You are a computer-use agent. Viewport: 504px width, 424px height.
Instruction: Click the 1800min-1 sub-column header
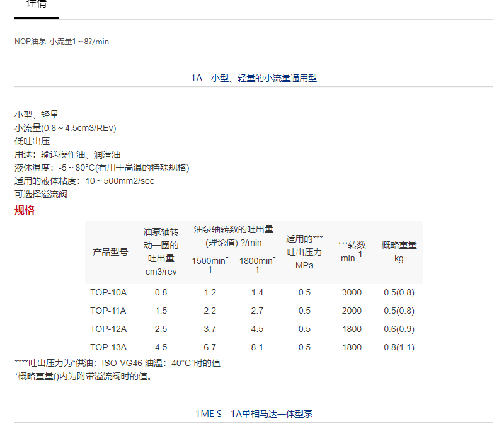(257, 265)
